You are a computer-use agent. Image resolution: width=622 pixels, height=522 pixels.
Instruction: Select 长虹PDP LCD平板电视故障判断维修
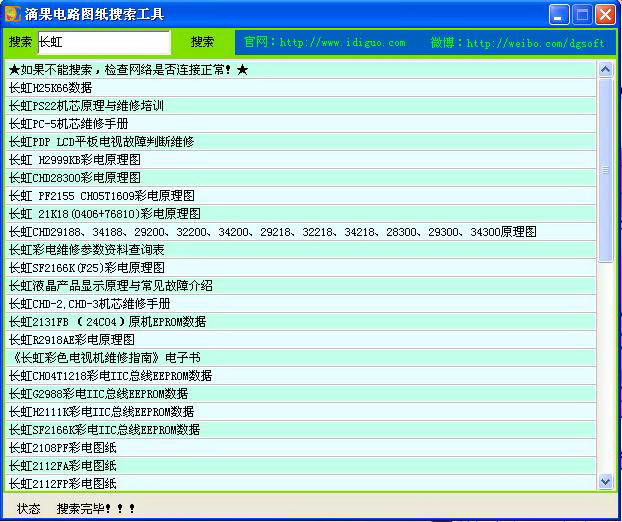(300, 142)
